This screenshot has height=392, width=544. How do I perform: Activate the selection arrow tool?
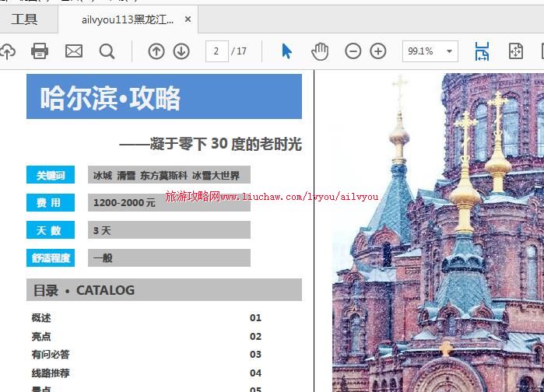point(286,51)
